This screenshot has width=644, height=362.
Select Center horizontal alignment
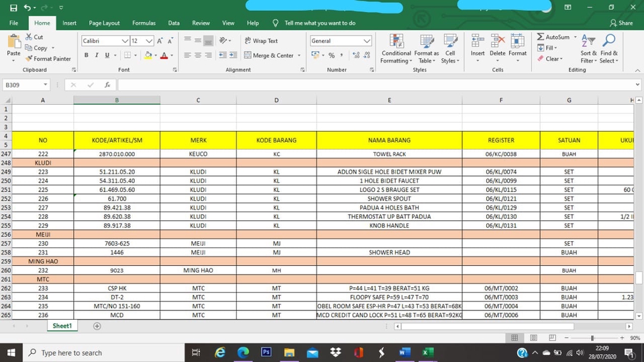(x=198, y=55)
